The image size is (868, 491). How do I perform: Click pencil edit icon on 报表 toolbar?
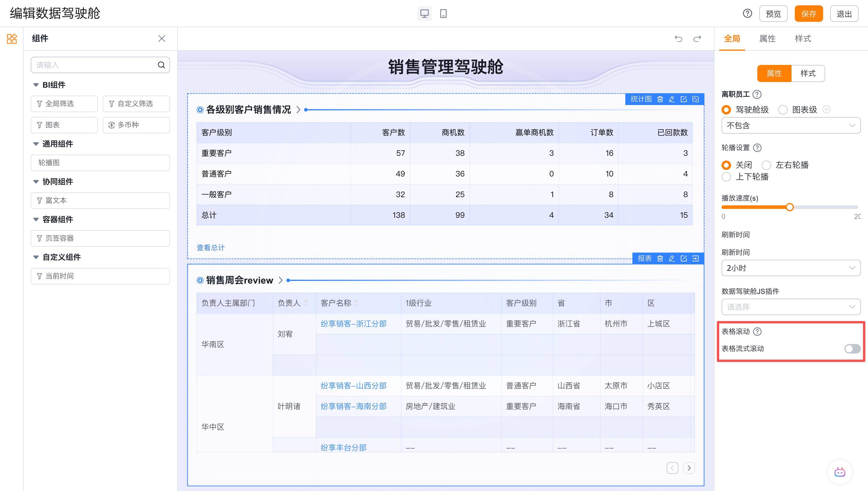[x=672, y=258]
